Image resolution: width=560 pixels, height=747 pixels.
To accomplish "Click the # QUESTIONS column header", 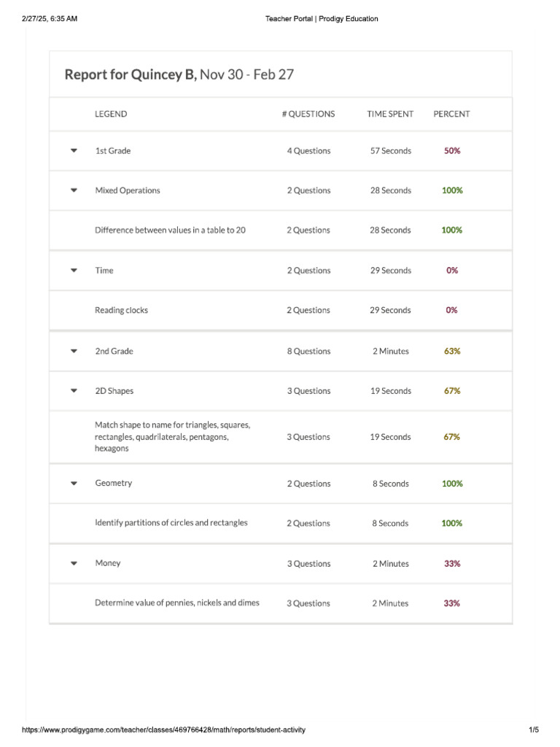I will click(308, 114).
